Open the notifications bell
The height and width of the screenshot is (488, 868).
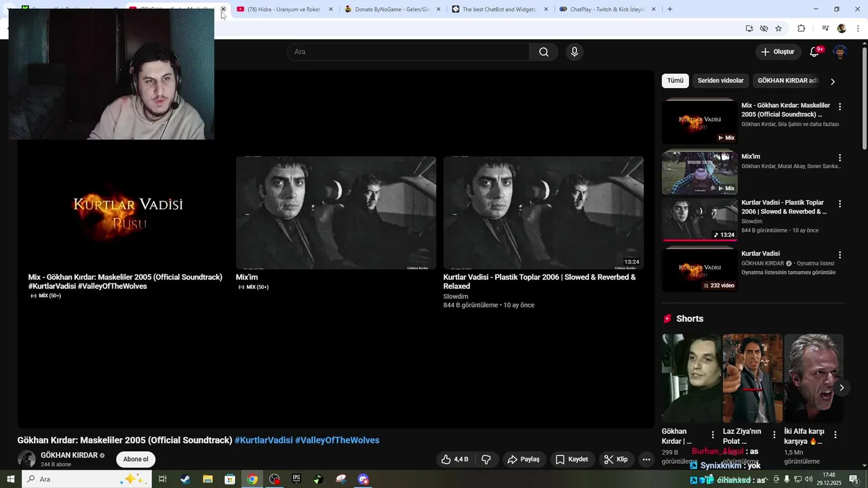(x=815, y=52)
